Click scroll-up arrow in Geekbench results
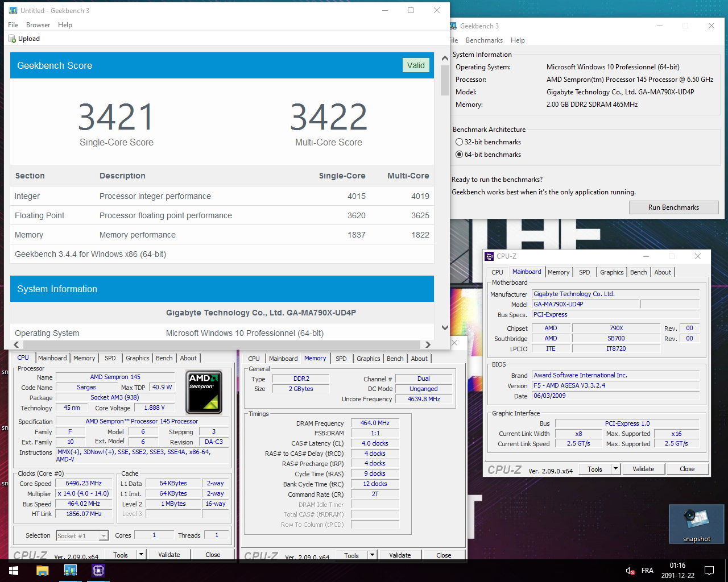This screenshot has width=728, height=582. point(445,59)
